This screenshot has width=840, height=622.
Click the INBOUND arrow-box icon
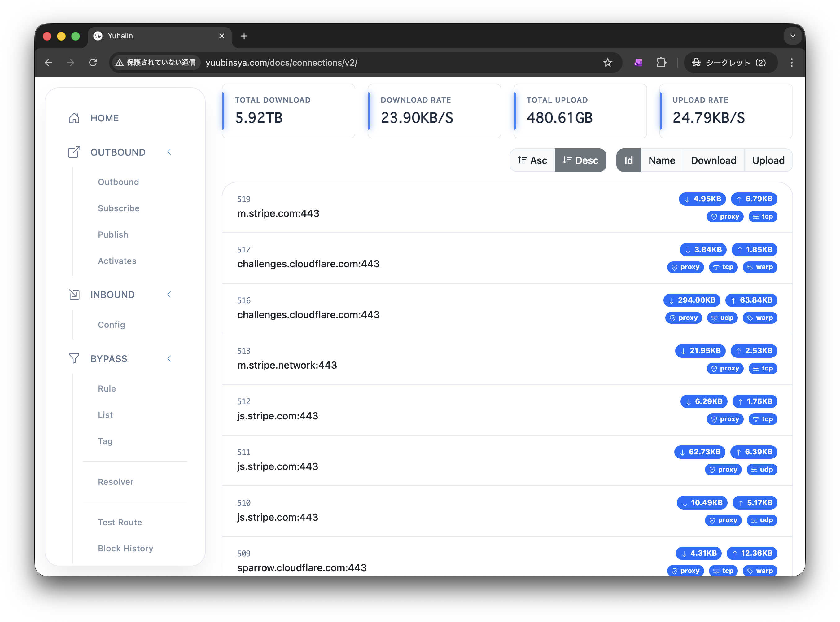(74, 295)
